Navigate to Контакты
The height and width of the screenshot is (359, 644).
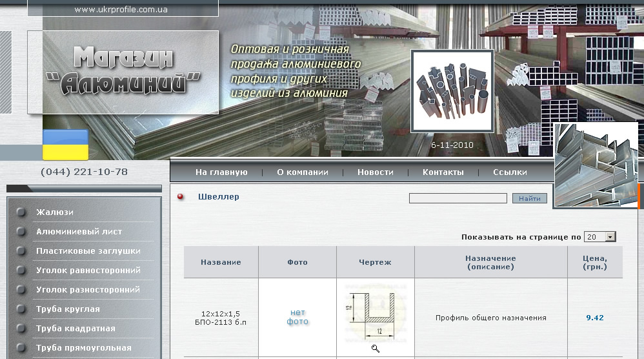443,172
